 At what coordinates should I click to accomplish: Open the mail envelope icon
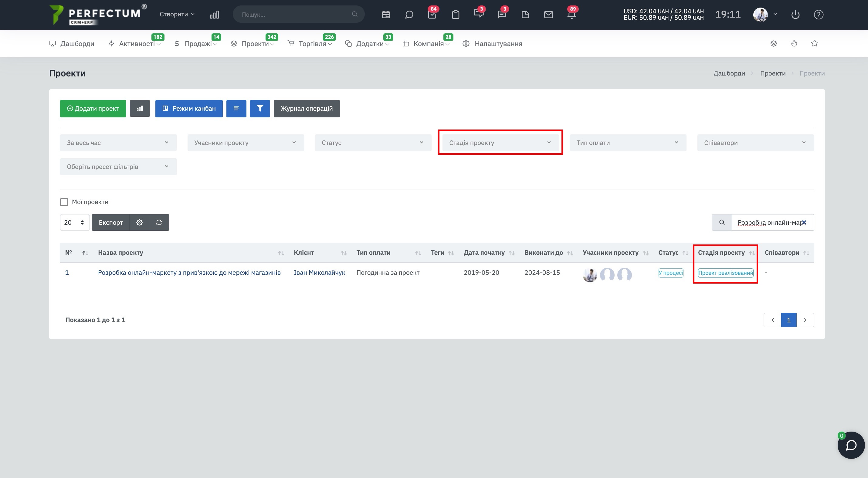click(548, 15)
